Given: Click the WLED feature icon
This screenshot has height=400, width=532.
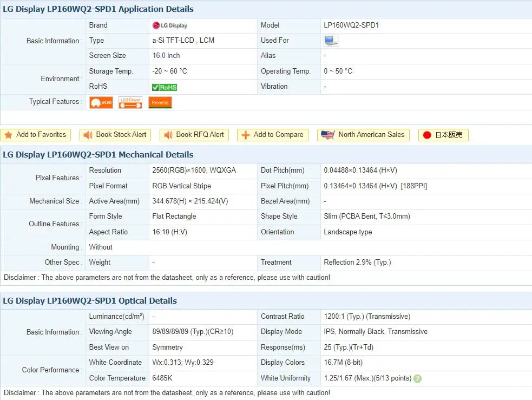Looking at the screenshot, I should (x=101, y=102).
